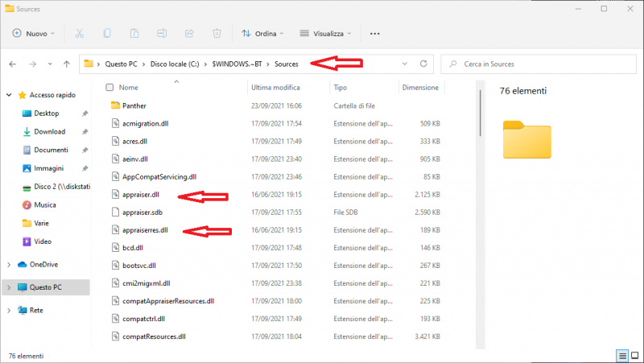Expand the Rete tree node
Image resolution: width=644 pixels, height=363 pixels.
[9, 311]
